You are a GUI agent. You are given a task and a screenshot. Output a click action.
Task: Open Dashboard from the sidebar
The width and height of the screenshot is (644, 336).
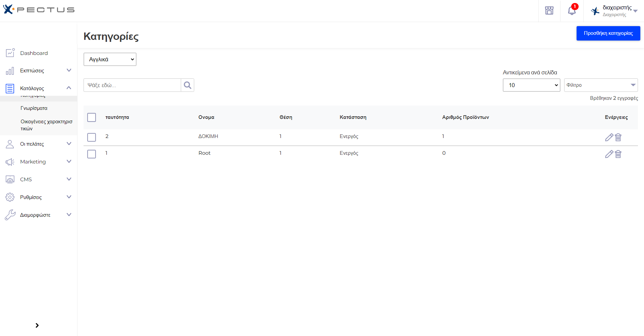[x=34, y=53]
